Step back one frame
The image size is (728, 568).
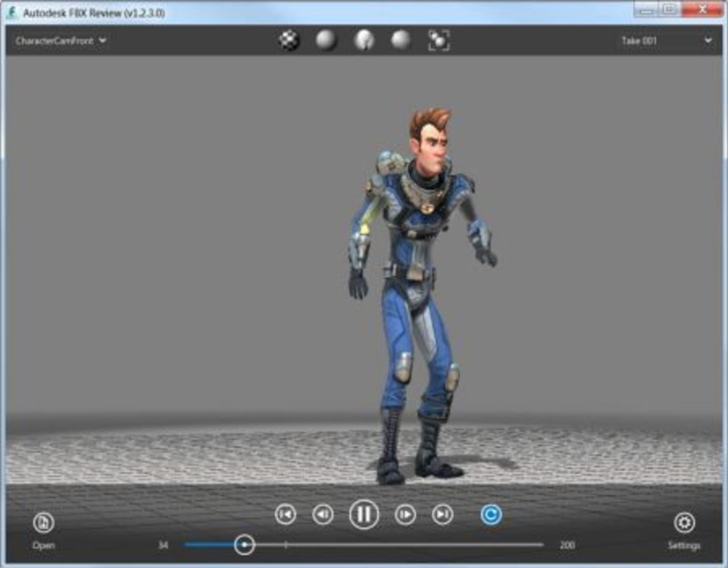pyautogui.click(x=323, y=514)
